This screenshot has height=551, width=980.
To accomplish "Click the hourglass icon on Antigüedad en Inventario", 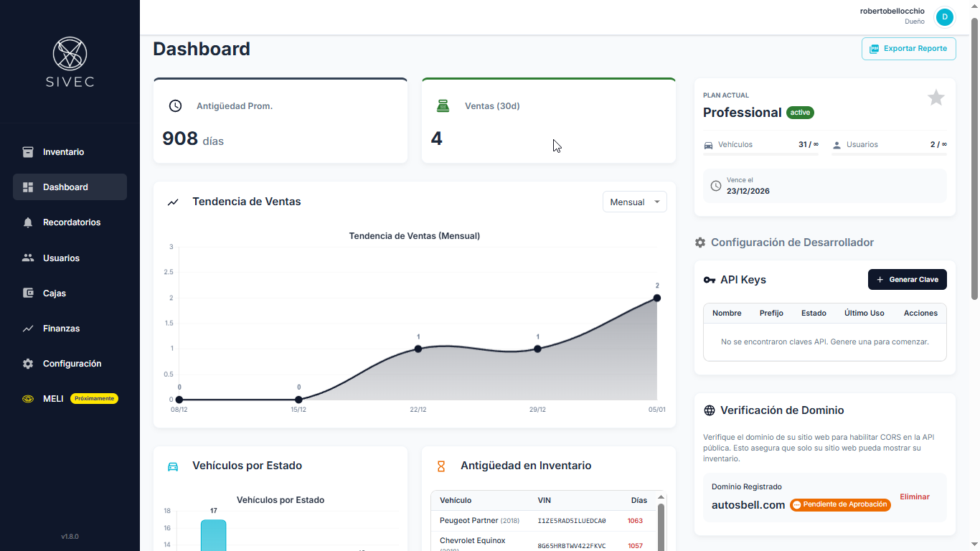I will pyautogui.click(x=440, y=465).
